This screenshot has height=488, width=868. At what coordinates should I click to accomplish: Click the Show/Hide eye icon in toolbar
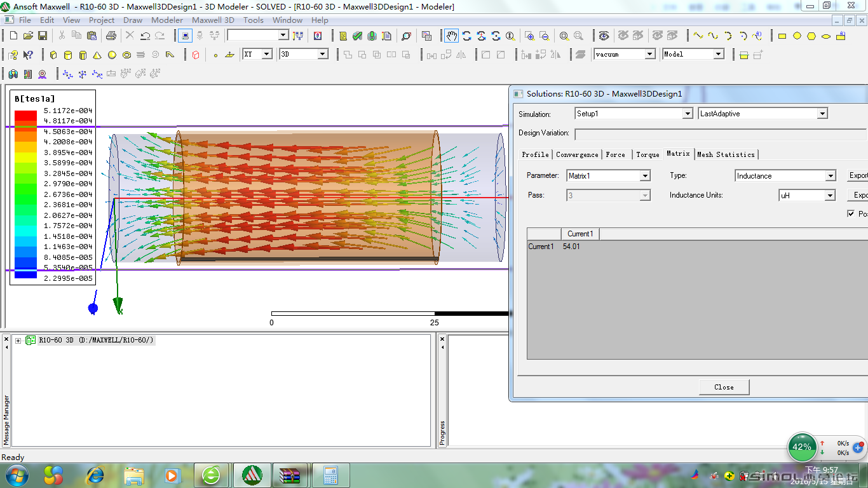(604, 36)
